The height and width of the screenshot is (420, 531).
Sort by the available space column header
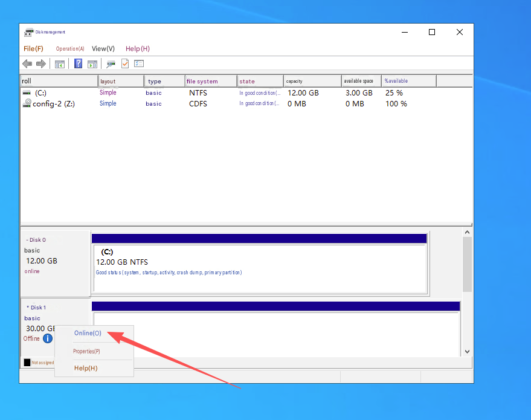(x=361, y=82)
